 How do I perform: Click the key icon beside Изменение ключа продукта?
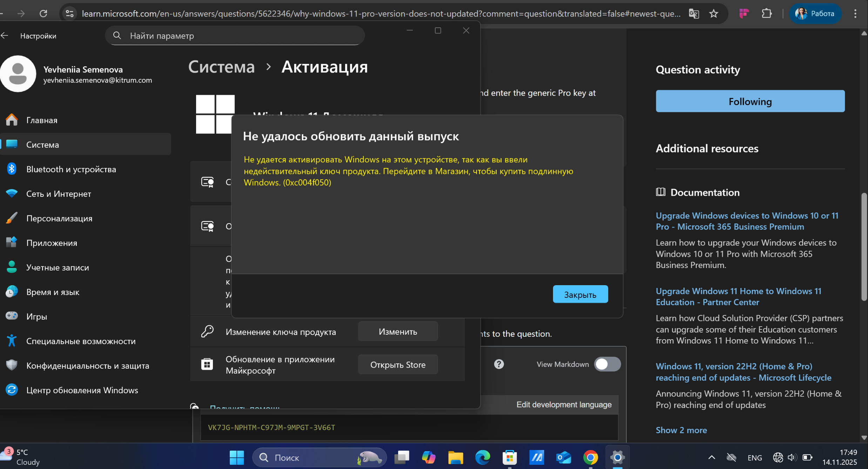click(x=207, y=331)
